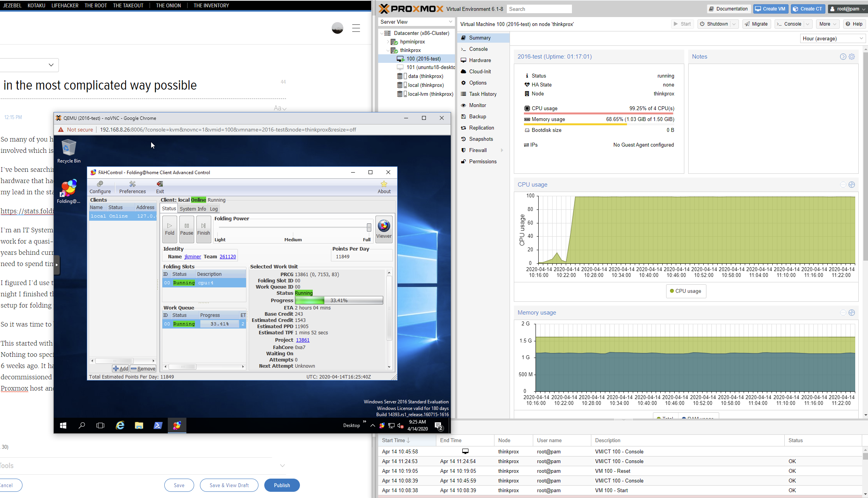The width and height of the screenshot is (868, 498).
Task: Open the Folding@home desktop shortcut
Action: click(69, 191)
